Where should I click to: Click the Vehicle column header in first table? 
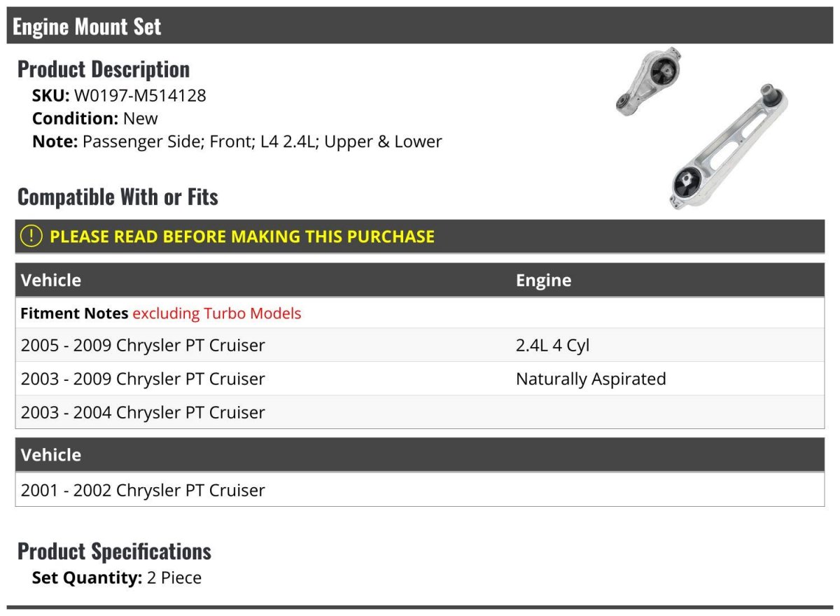(51, 280)
